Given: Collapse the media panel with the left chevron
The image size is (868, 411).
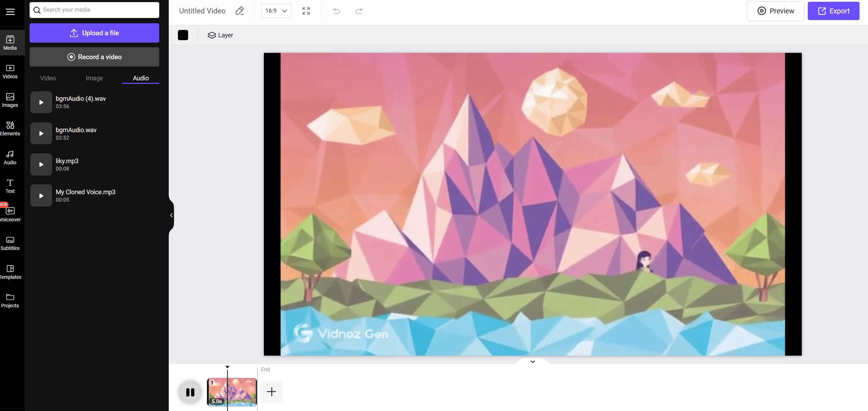Looking at the screenshot, I should pyautogui.click(x=171, y=215).
